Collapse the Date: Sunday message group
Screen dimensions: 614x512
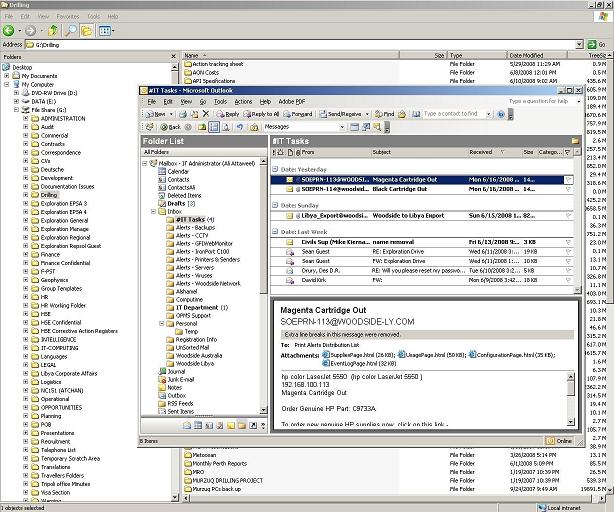[275, 205]
